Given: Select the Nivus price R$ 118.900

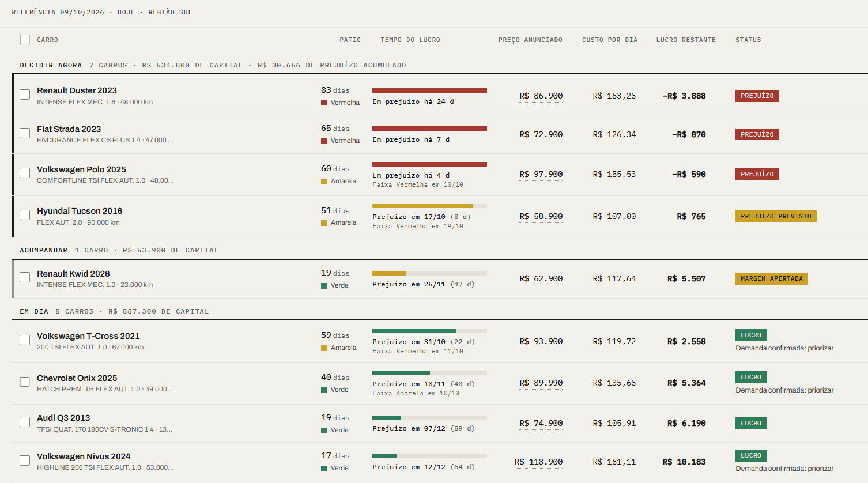Looking at the screenshot, I should click(x=538, y=462).
